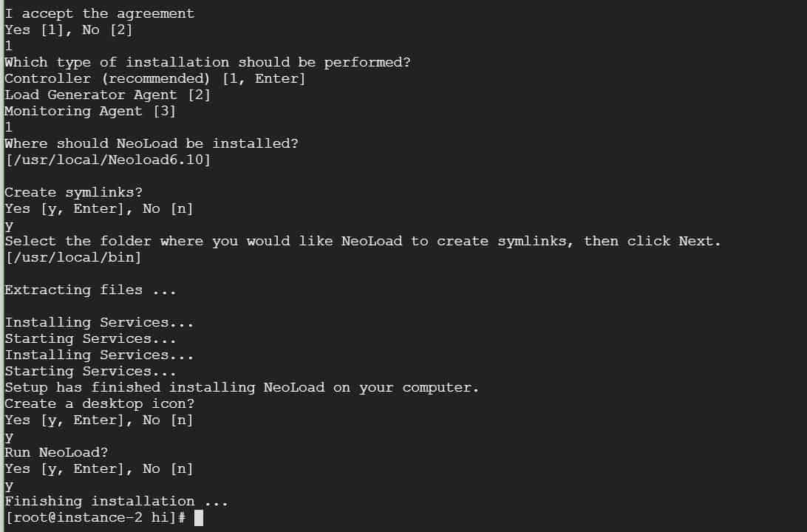Click the terminal cursor block at prompt
The width and height of the screenshot is (807, 532).
click(199, 518)
